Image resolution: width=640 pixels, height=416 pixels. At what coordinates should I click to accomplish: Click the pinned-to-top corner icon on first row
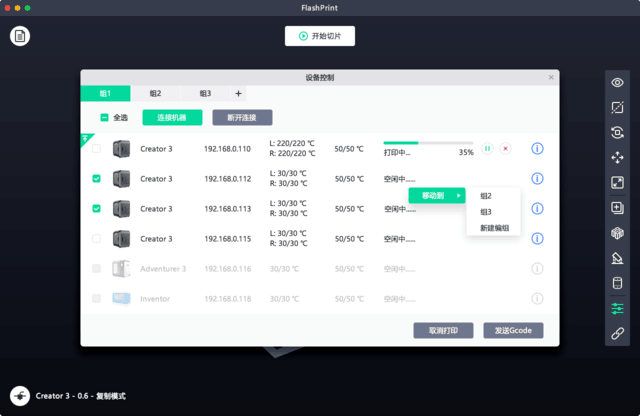click(86, 138)
